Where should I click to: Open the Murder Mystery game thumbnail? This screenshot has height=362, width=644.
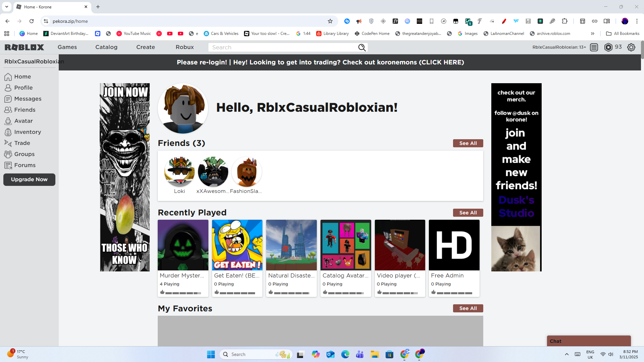pos(183,245)
